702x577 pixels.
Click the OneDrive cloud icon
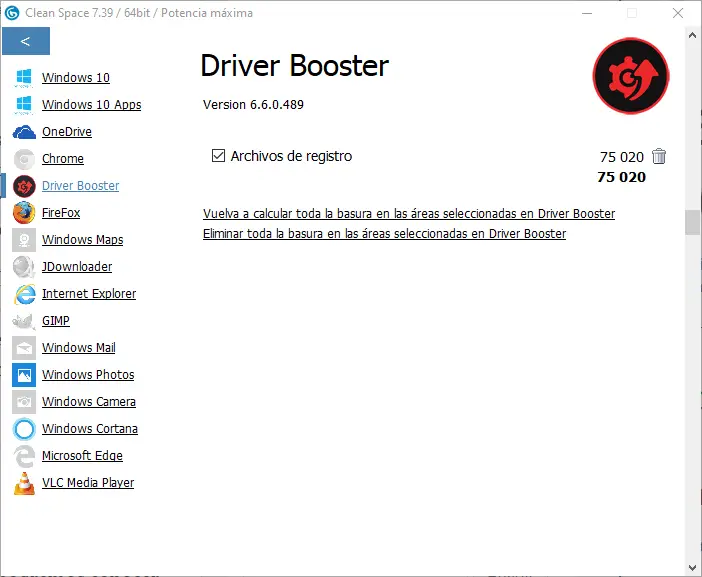(x=24, y=132)
